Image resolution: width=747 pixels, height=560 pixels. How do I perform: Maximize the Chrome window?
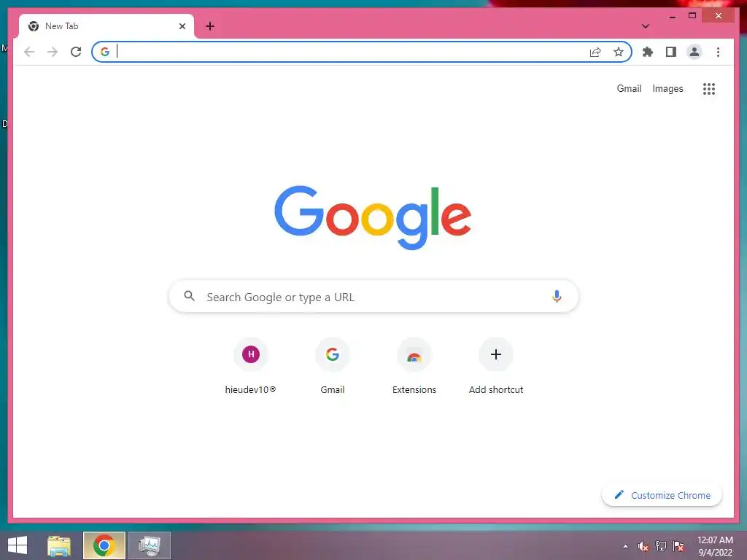click(x=692, y=16)
